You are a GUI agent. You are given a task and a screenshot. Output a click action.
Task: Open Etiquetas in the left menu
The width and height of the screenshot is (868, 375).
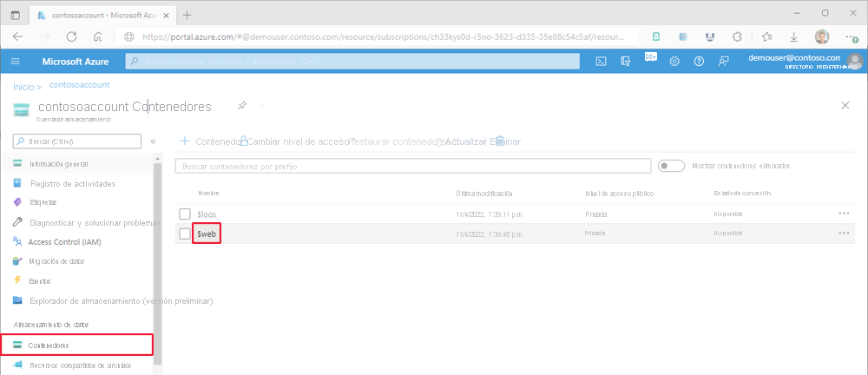(x=35, y=202)
